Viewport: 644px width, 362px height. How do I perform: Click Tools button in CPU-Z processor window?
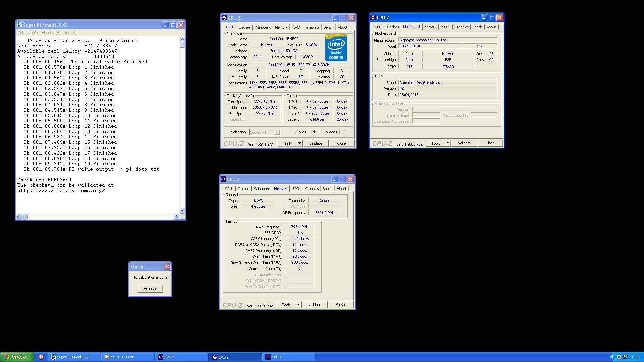(287, 143)
